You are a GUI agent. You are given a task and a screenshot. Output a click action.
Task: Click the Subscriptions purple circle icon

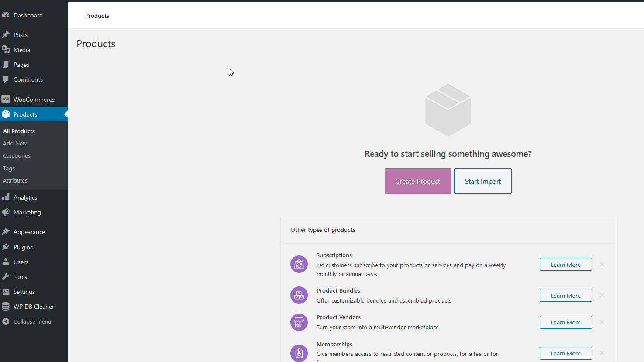(x=299, y=264)
